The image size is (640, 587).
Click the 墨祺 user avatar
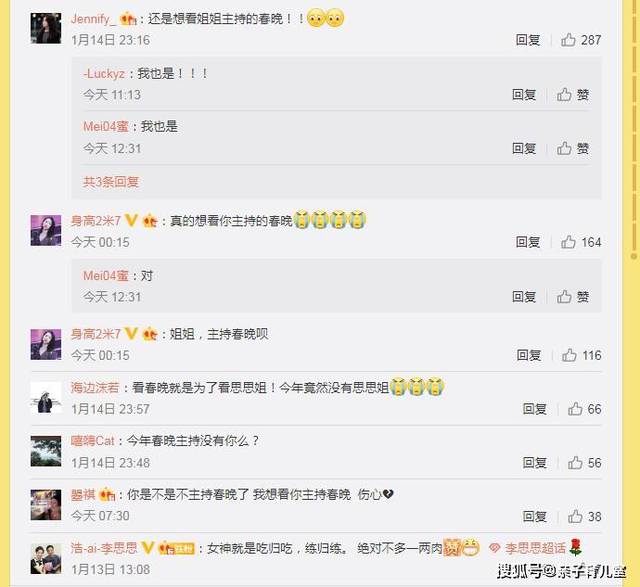(x=46, y=505)
